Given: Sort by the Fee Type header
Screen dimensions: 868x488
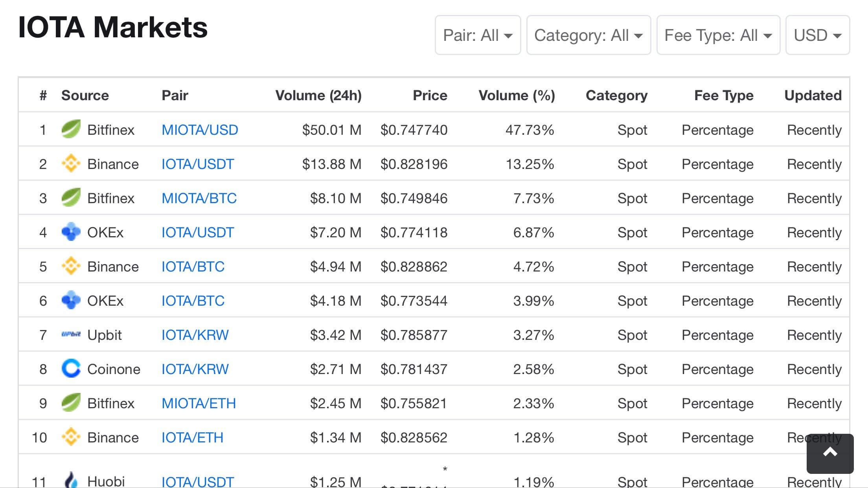Looking at the screenshot, I should tap(724, 95).
